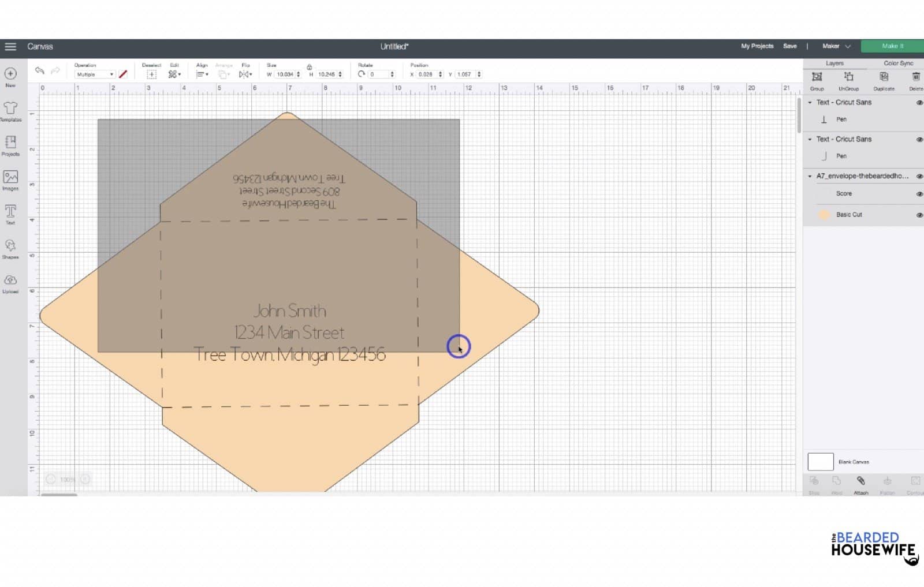Click the green Make It button
The width and height of the screenshot is (924, 587).
[x=892, y=46]
